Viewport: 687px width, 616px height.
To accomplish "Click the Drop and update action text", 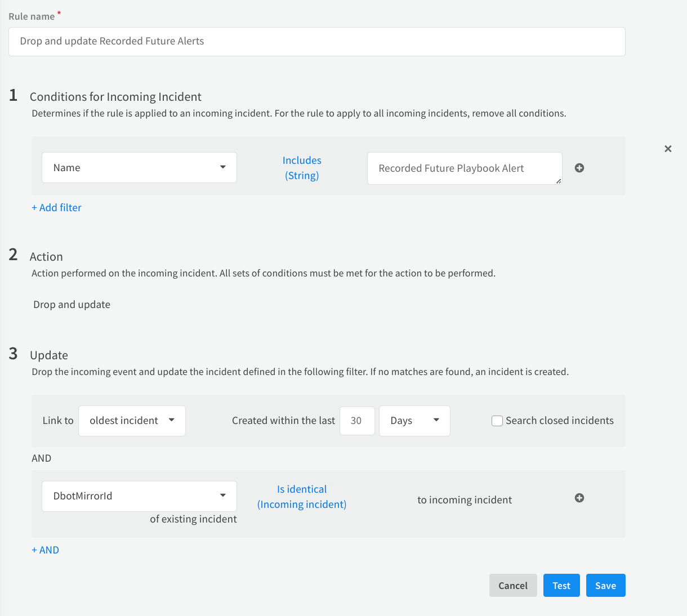I will click(72, 305).
